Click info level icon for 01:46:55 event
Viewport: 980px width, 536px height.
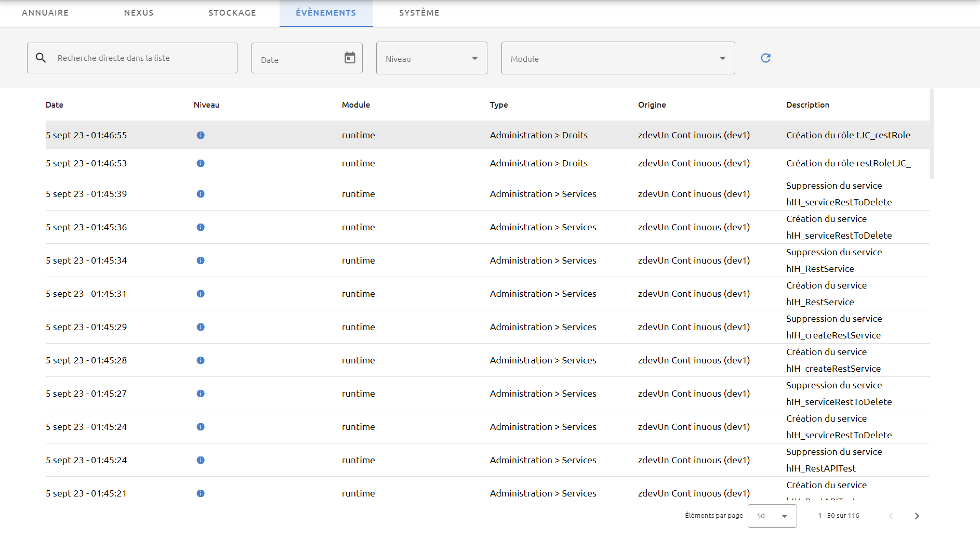201,135
